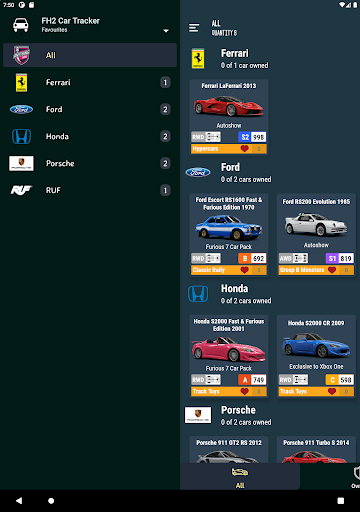Tap the Porsche crest in the sidebar
Image resolution: width=360 pixels, height=512 pixels.
[x=21, y=163]
